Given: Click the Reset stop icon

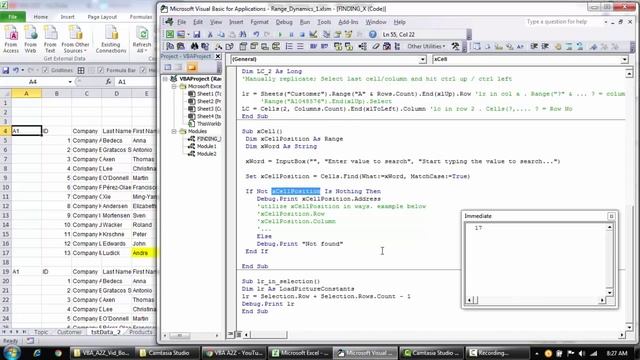Looking at the screenshot, I should pos(302,35).
